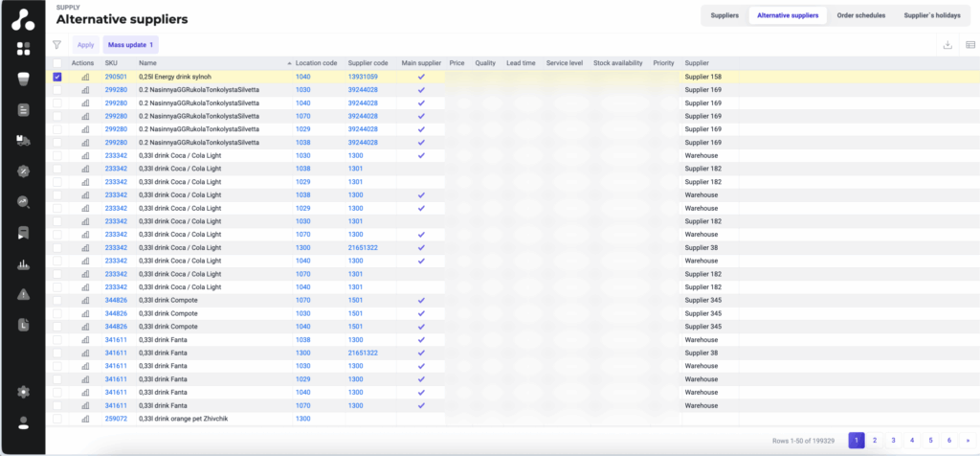
Task: Check the 0,33l drink orange pet Zhivchik row
Action: point(57,419)
